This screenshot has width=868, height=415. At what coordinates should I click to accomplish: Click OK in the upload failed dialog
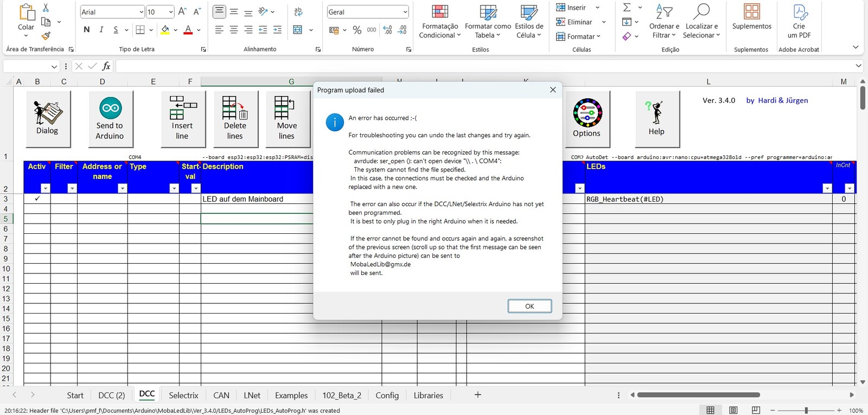pos(529,307)
